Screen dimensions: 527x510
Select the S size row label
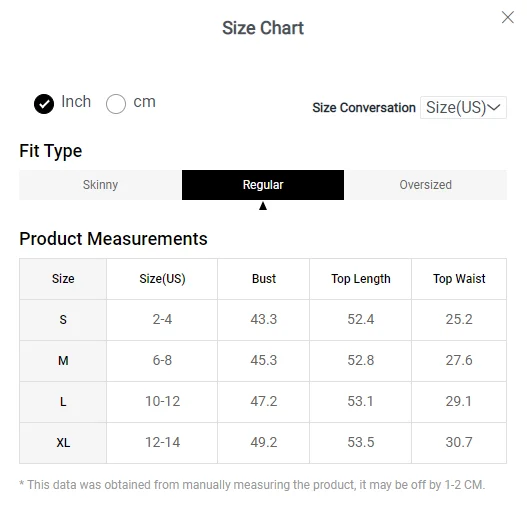[63, 320]
